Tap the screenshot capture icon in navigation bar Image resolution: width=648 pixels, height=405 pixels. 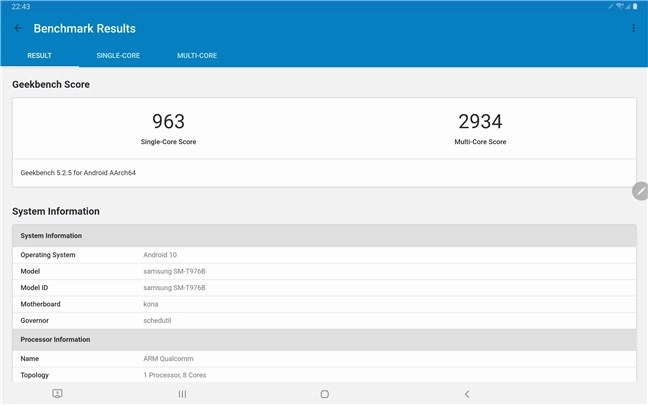(x=57, y=393)
